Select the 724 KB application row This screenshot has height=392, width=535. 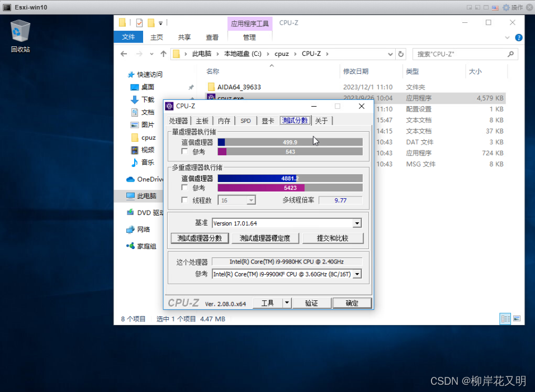pos(439,153)
